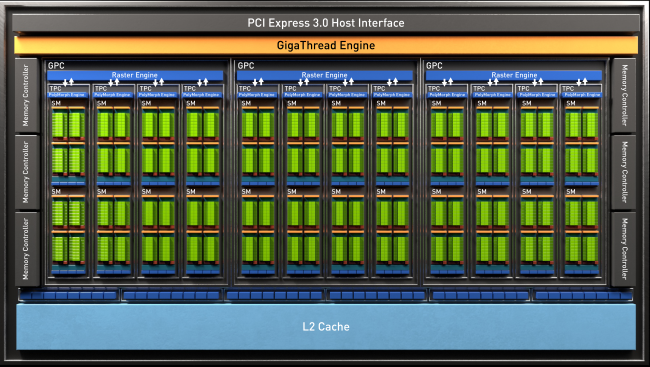
Task: Click the GPC label of the leftmost cluster
Action: coord(56,66)
